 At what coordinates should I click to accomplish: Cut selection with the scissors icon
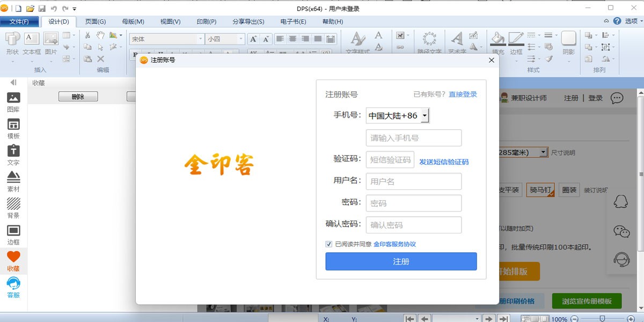pyautogui.click(x=87, y=35)
